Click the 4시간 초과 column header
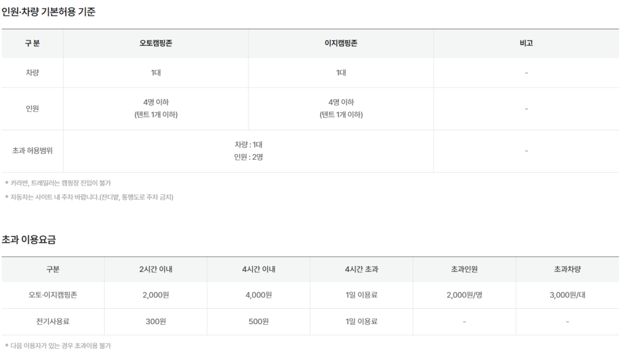Screen dimensions: 628x364 tap(362, 269)
